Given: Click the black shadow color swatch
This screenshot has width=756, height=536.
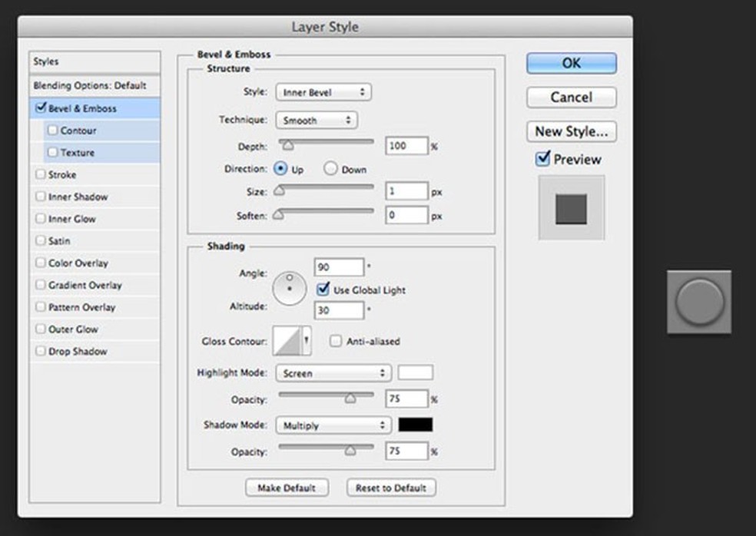Looking at the screenshot, I should pyautogui.click(x=415, y=425).
